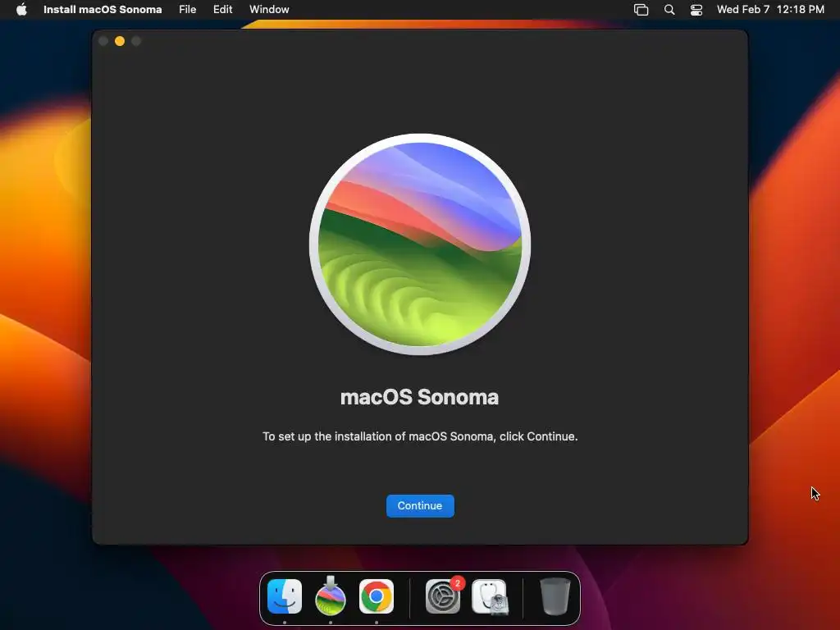Viewport: 840px width, 630px height.
Task: Open the File menu
Action: point(188,10)
